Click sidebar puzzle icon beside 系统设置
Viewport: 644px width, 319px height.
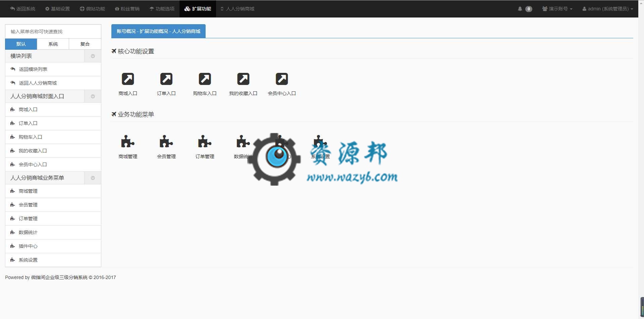tap(13, 260)
